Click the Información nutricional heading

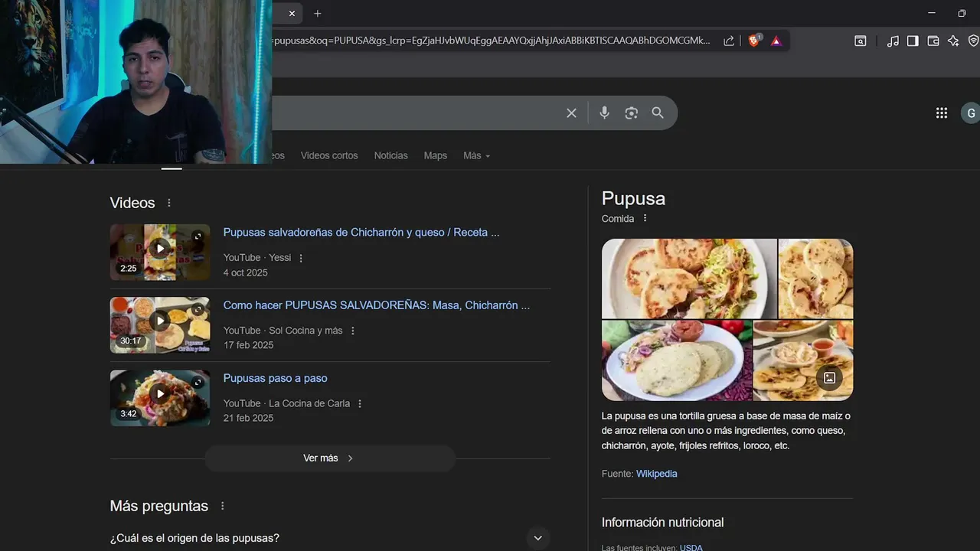pyautogui.click(x=662, y=522)
